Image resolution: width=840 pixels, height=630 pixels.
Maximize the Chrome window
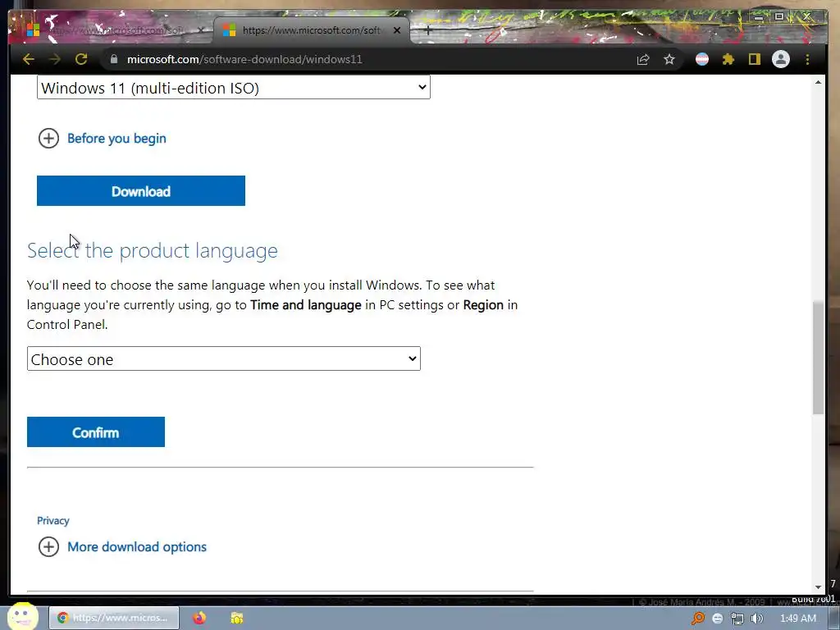coord(779,16)
